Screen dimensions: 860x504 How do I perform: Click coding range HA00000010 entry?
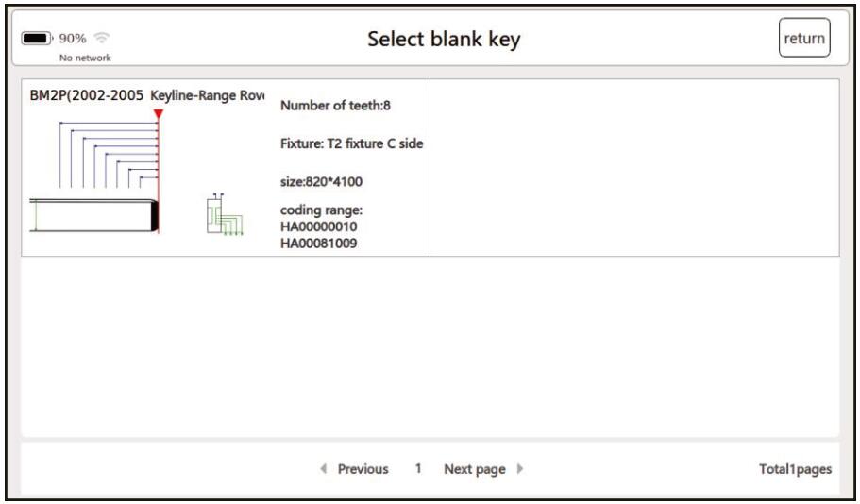(318, 227)
